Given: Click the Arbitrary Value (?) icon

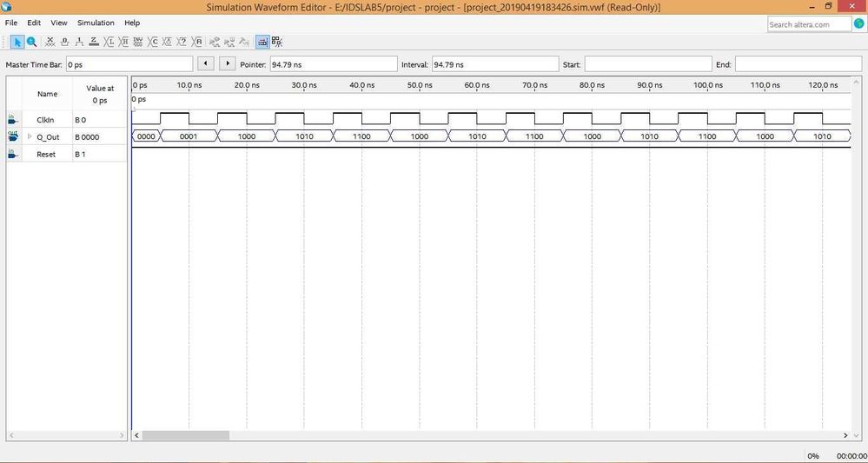Looking at the screenshot, I should [x=182, y=42].
